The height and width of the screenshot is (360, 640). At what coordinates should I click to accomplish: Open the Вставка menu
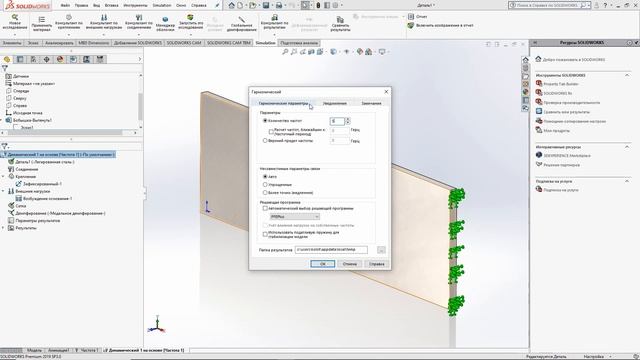click(x=111, y=6)
